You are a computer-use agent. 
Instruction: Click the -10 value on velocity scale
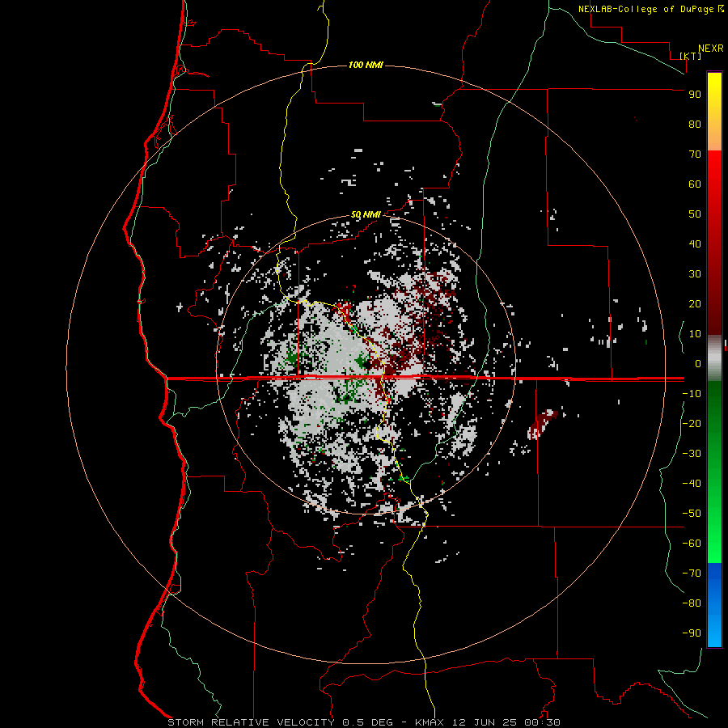692,394
